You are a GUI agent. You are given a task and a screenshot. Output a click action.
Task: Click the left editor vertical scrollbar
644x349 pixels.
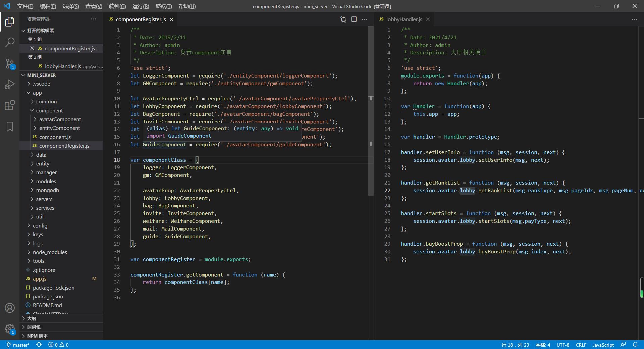371,111
